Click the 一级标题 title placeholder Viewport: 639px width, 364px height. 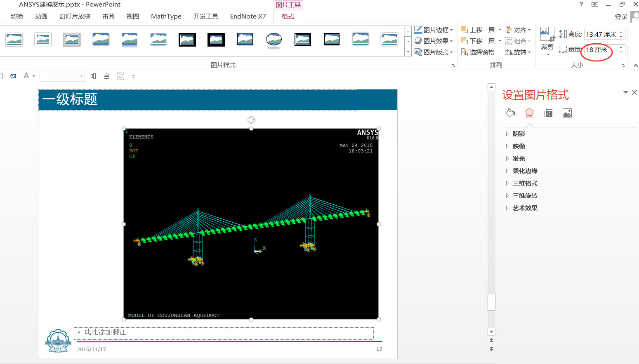198,100
